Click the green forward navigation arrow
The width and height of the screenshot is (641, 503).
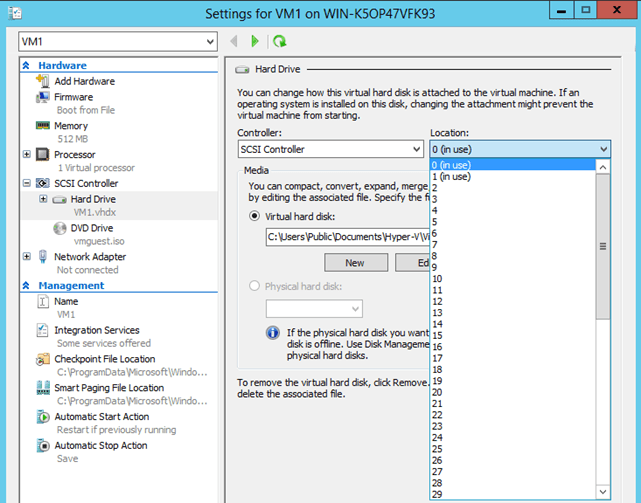pos(255,41)
